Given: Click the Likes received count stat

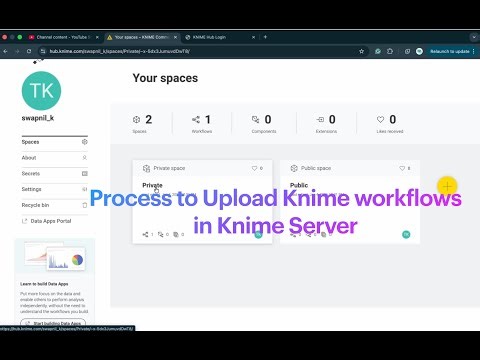Looking at the screenshot, I should pyautogui.click(x=390, y=124).
